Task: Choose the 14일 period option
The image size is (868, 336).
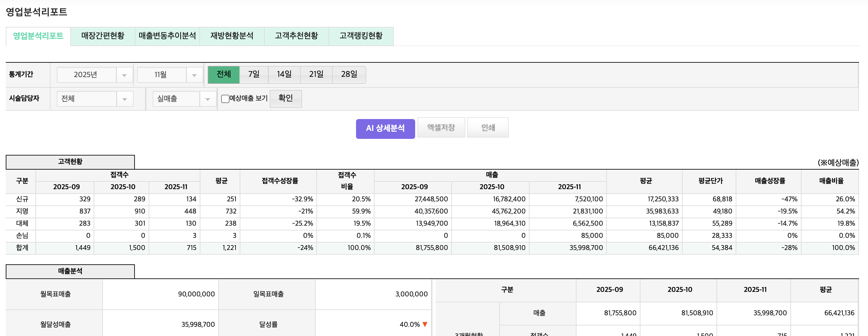Action: 284,75
